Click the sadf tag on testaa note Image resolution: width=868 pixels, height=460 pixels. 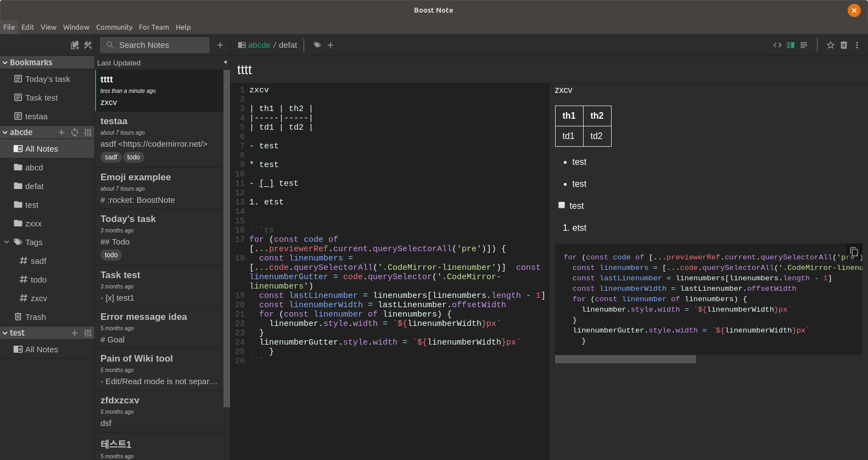click(x=111, y=157)
